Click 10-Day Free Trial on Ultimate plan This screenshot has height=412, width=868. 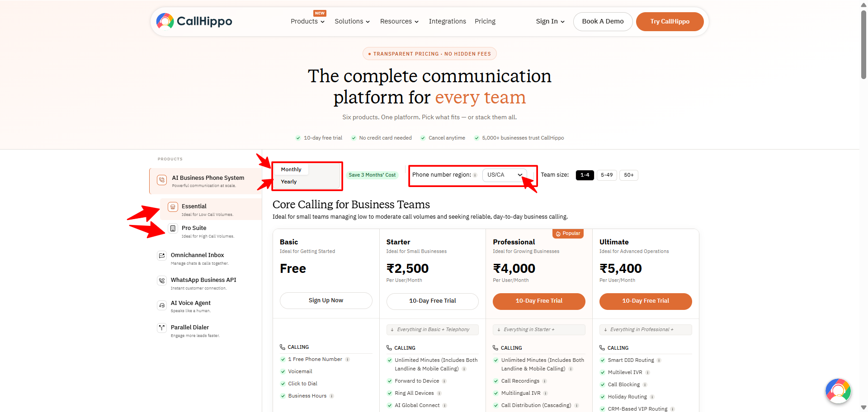tap(646, 301)
